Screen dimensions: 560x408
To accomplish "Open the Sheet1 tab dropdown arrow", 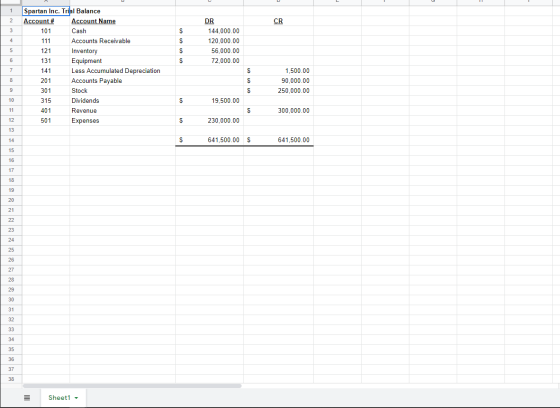I will [76, 398].
